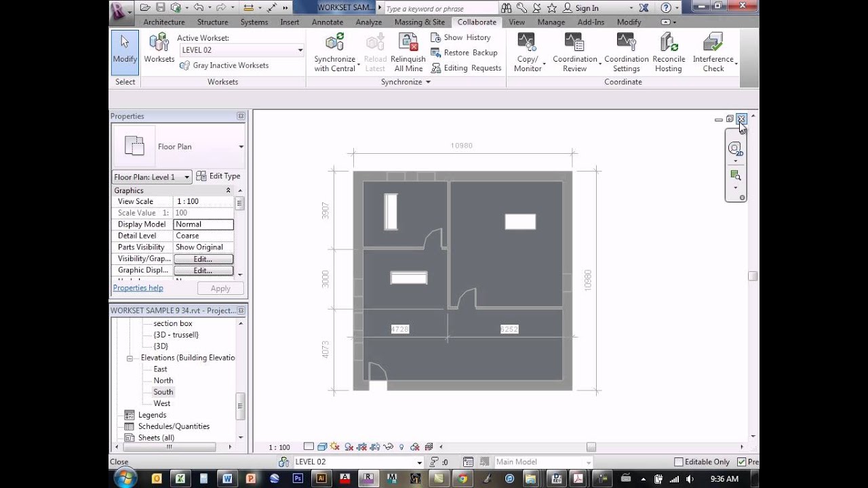The height and width of the screenshot is (488, 868).
Task: Select the North elevation in Project Browser
Action: (163, 381)
